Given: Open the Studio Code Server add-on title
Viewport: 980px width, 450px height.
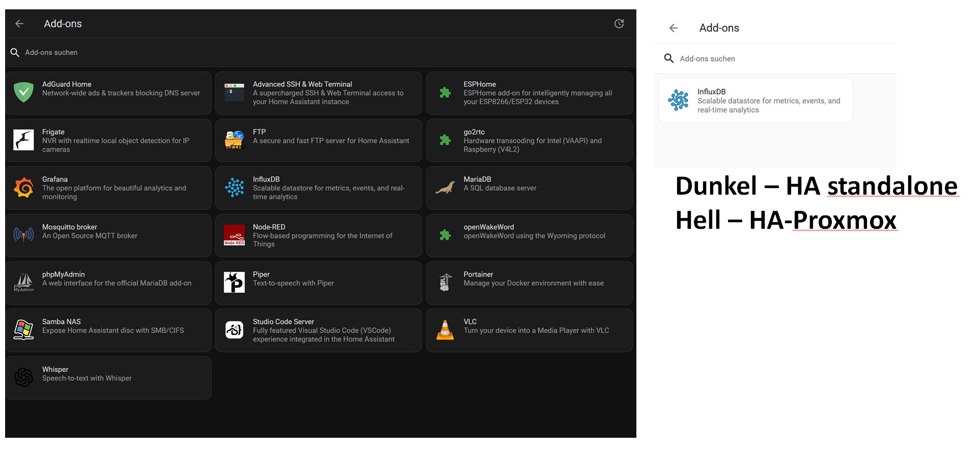Looking at the screenshot, I should 284,322.
